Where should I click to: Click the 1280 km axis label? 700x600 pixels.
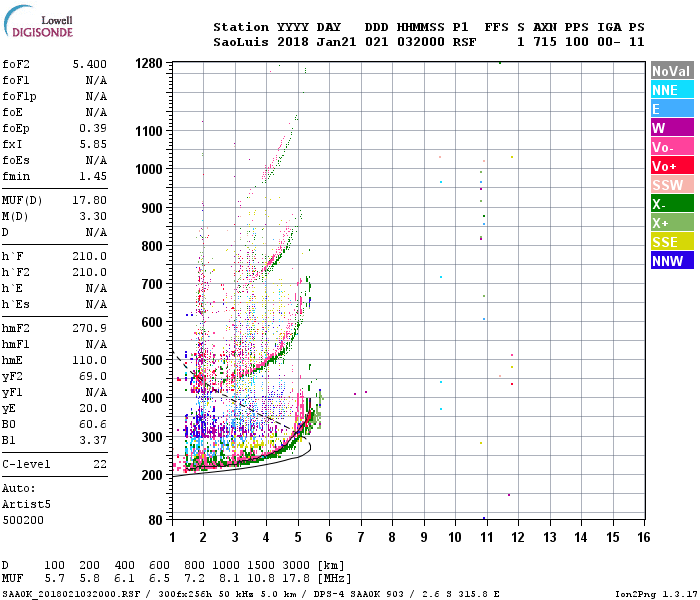149,63
